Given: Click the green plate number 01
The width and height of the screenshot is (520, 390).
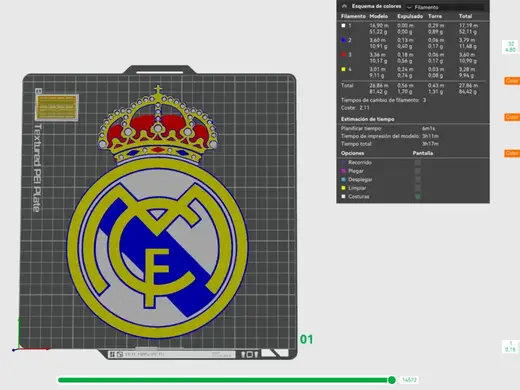Looking at the screenshot, I should click(306, 339).
